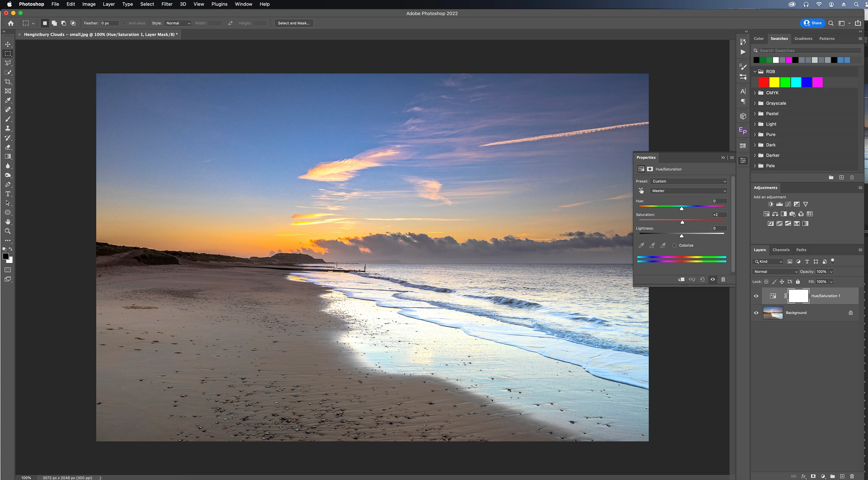
Task: Enable the Colorize checkbox
Action: (x=674, y=246)
